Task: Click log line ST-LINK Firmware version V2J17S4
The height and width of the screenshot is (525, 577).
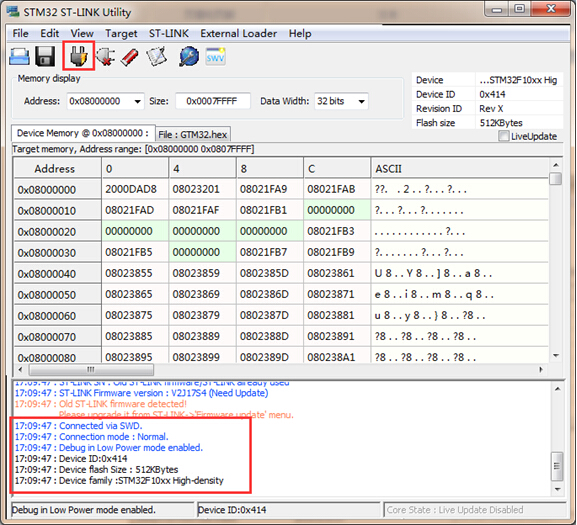Action: 141,393
